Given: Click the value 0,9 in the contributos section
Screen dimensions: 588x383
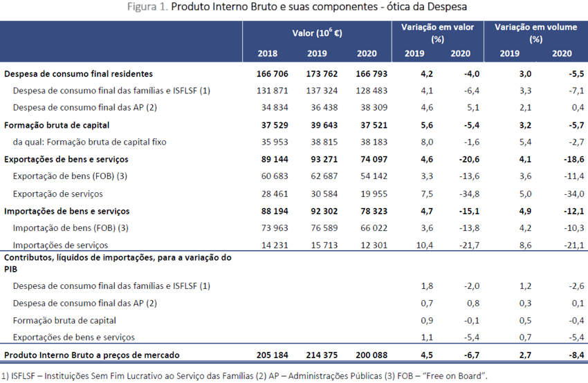Looking at the screenshot, I should 427,321.
